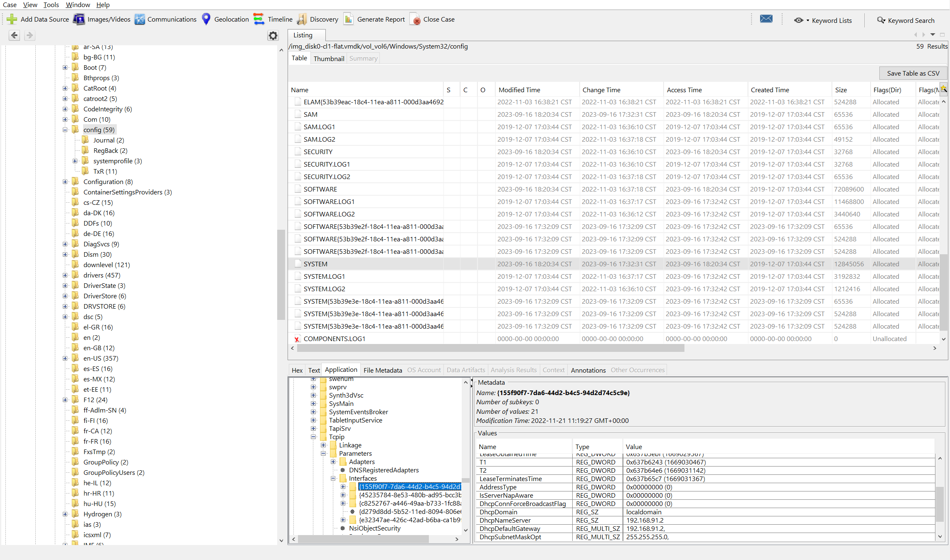Click the red X icon of COMPONENTS.LOG1
Screen dimensions: 950x560
pyautogui.click(x=297, y=339)
